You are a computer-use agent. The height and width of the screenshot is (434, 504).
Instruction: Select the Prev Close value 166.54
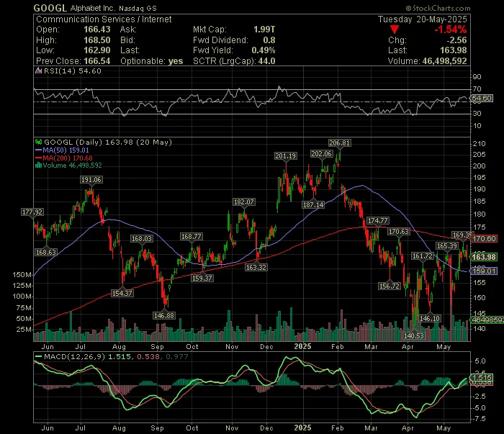[97, 61]
